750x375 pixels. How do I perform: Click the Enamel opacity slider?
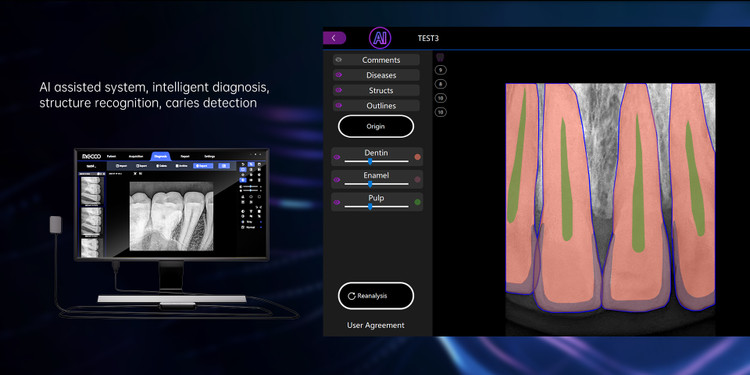(376, 184)
